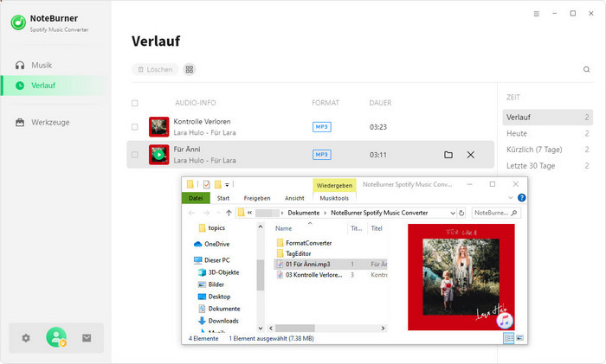The width and height of the screenshot is (606, 364).
Task: Click the Löschen button
Action: (155, 69)
